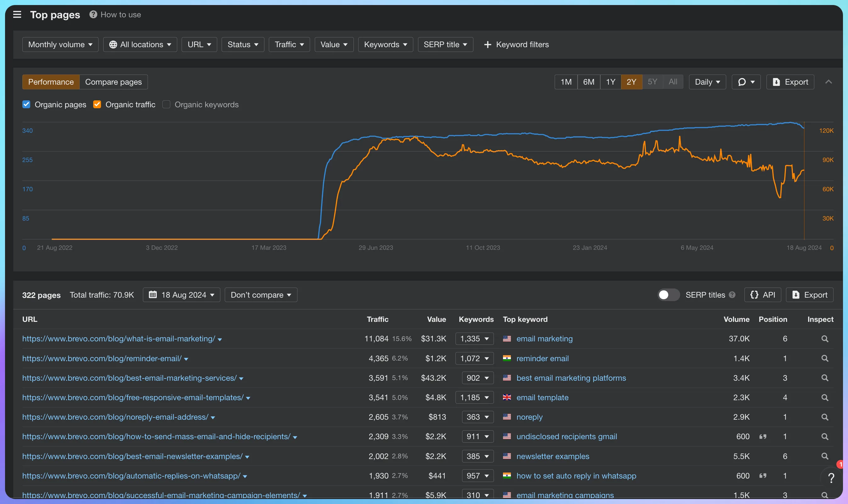Screen dimensions: 848x504
Task: Open the SERP title filter dropdown
Action: [x=445, y=44]
